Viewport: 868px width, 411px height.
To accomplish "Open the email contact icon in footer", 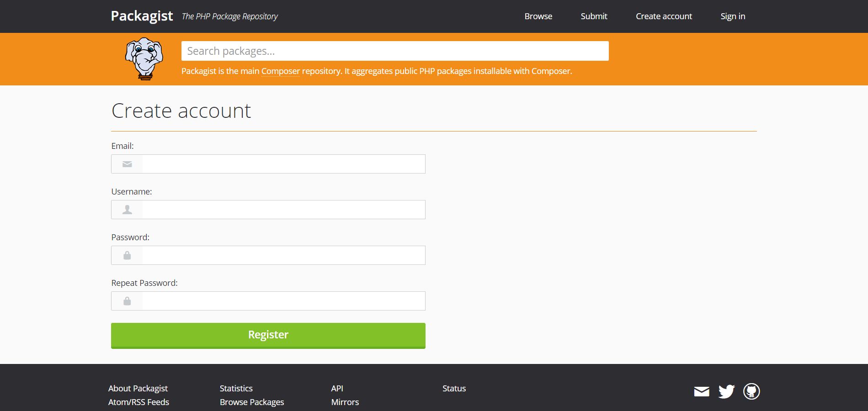I will (702, 391).
